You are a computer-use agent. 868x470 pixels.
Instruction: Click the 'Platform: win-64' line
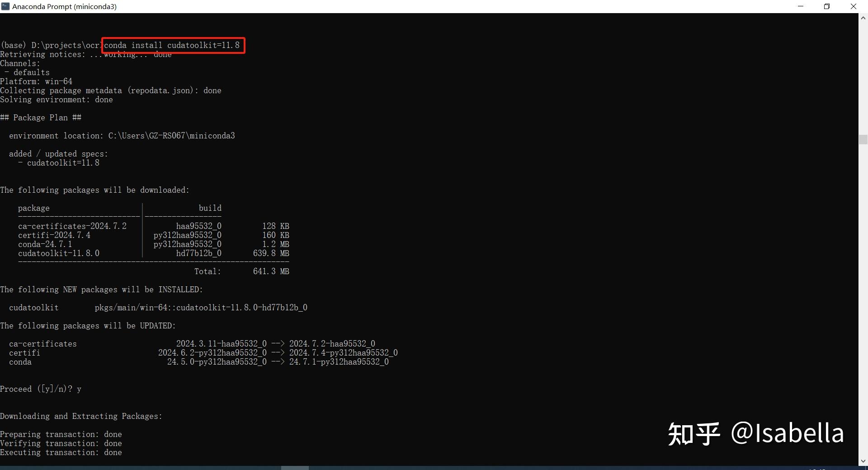point(36,81)
